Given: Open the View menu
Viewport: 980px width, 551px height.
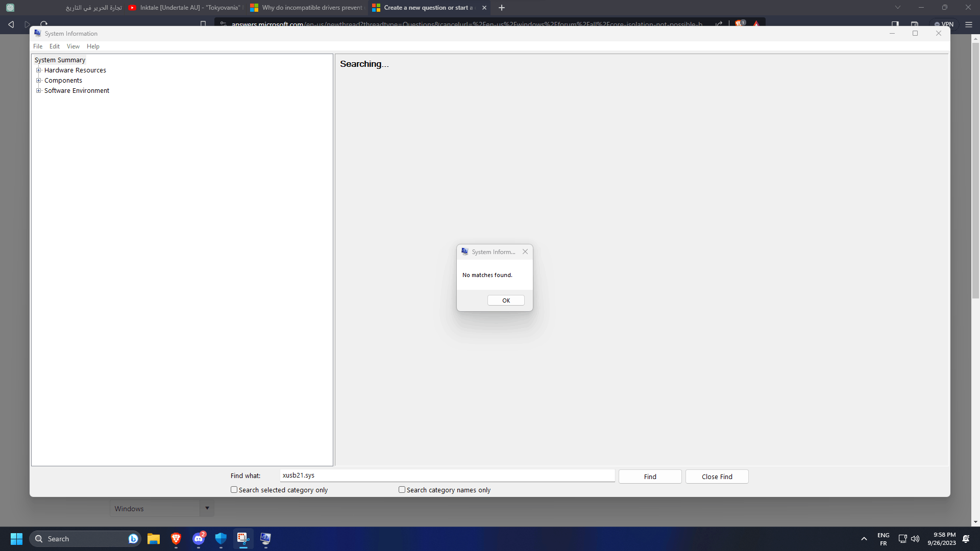Looking at the screenshot, I should click(x=73, y=46).
